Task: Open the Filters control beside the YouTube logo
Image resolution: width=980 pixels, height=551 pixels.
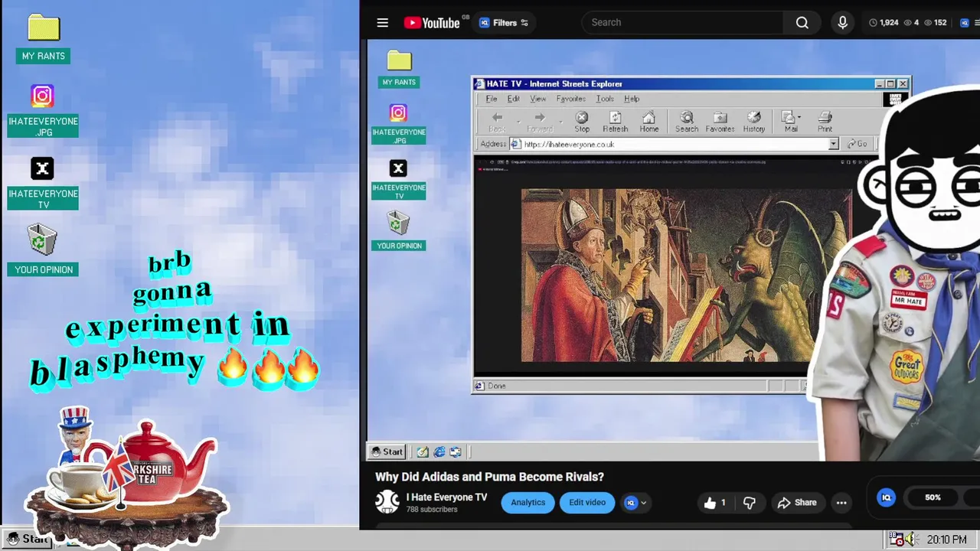Action: point(504,23)
